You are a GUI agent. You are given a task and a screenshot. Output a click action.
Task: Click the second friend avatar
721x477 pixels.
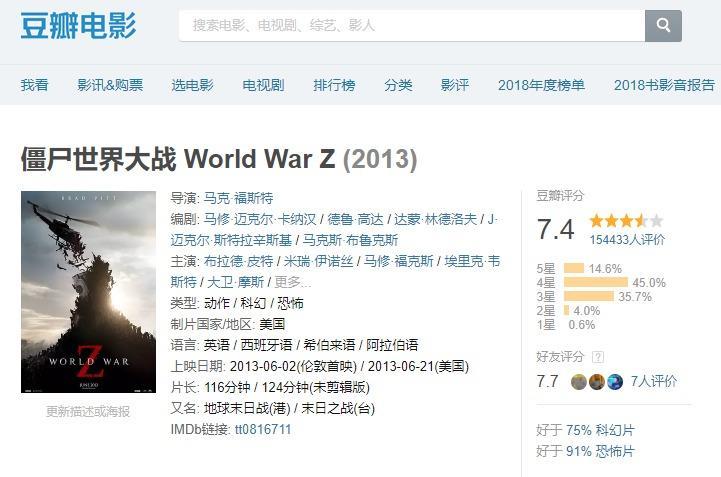pos(597,382)
